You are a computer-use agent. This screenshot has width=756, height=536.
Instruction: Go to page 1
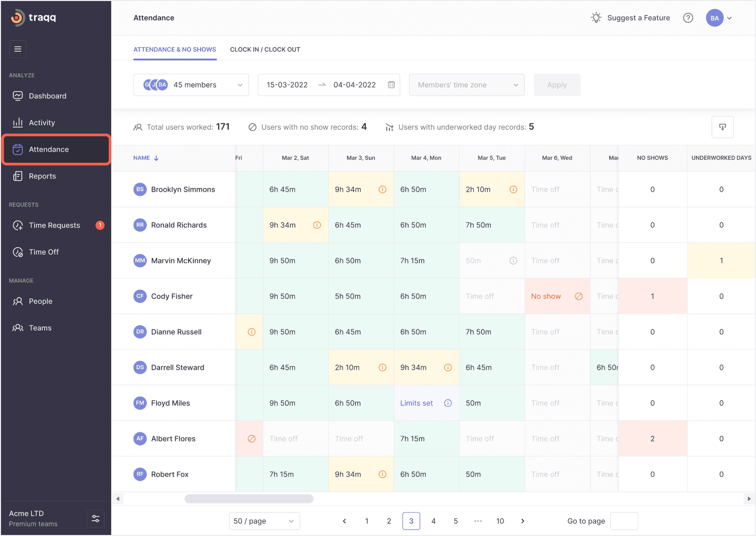[367, 521]
